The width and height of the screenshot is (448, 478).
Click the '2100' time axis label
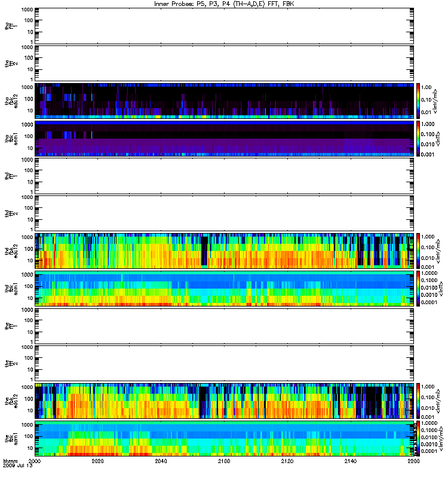224,461
